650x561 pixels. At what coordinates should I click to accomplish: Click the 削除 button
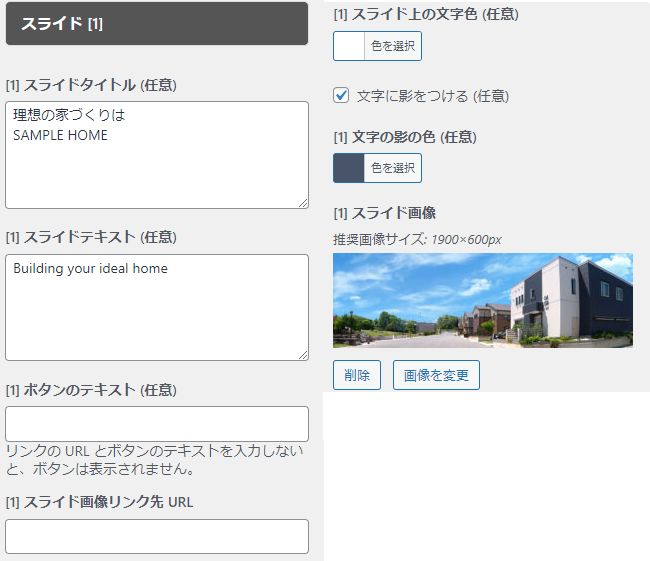click(357, 375)
